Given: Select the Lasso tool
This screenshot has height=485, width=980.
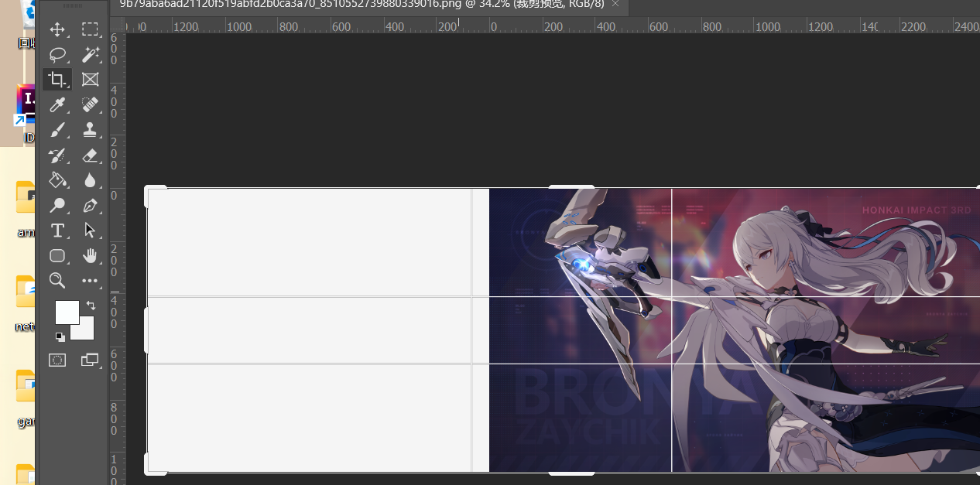Looking at the screenshot, I should click(x=57, y=55).
